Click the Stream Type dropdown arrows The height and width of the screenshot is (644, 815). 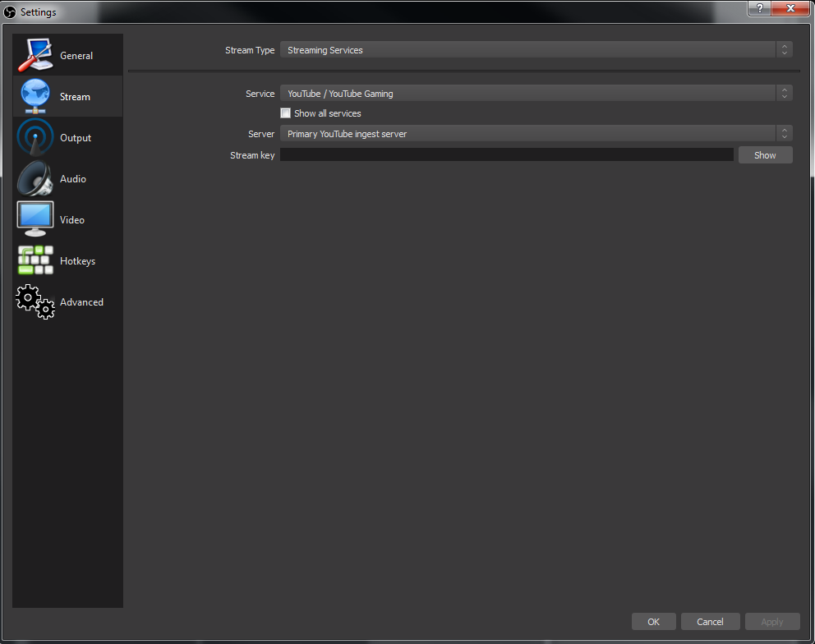(785, 50)
